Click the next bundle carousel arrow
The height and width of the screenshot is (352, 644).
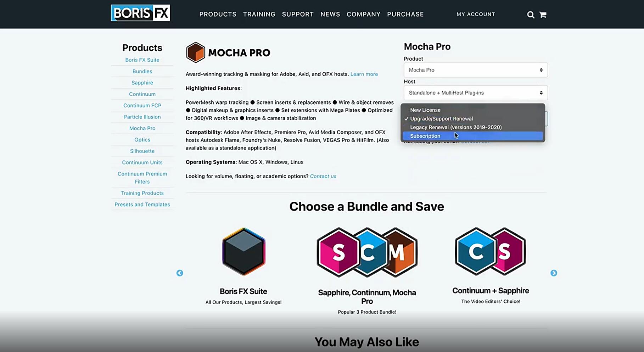pos(554,273)
